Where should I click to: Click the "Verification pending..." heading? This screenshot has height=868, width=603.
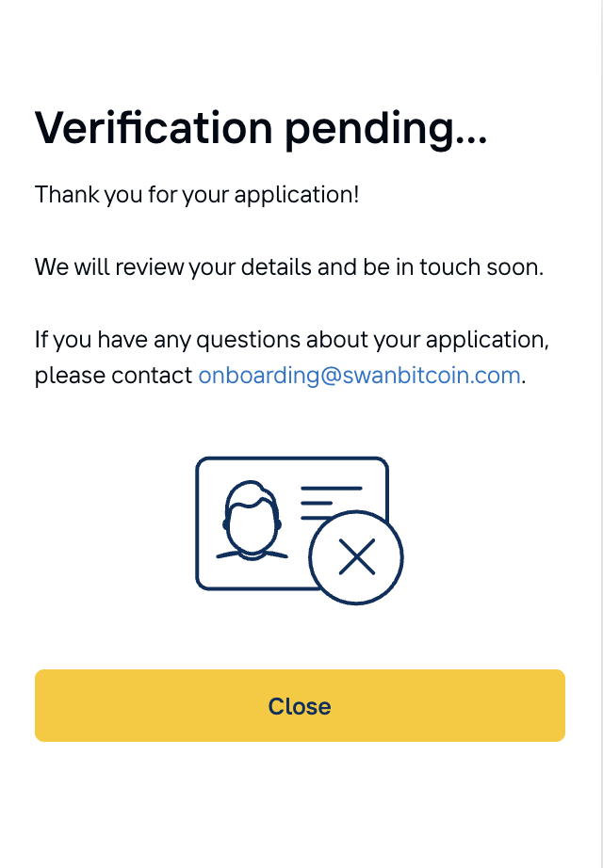click(261, 128)
